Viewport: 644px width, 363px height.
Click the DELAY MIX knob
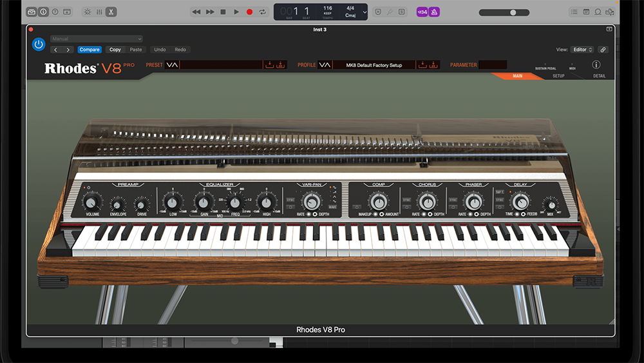click(x=551, y=205)
